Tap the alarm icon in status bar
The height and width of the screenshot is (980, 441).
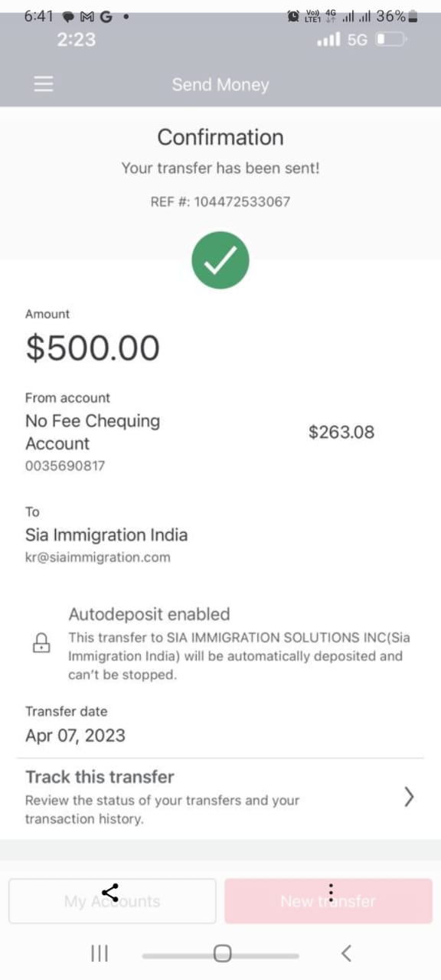pyautogui.click(x=293, y=16)
